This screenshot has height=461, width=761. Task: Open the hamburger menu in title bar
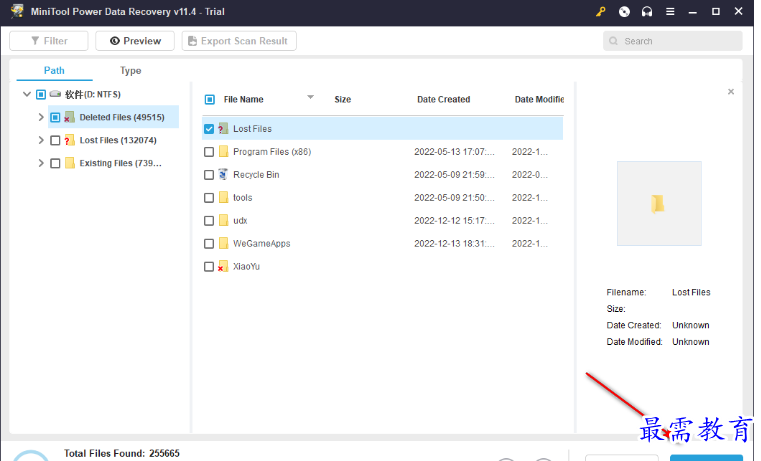coord(670,12)
